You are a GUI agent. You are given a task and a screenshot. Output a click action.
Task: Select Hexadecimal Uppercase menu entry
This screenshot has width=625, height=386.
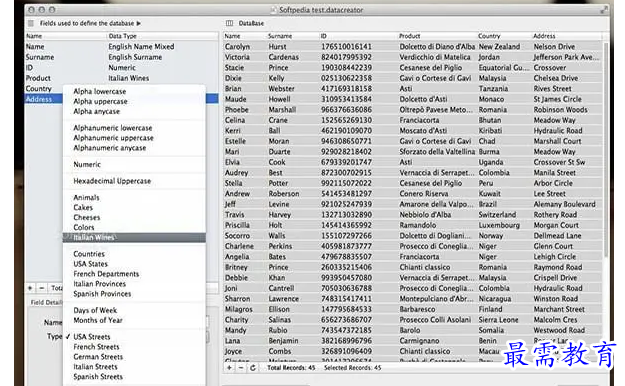112,181
